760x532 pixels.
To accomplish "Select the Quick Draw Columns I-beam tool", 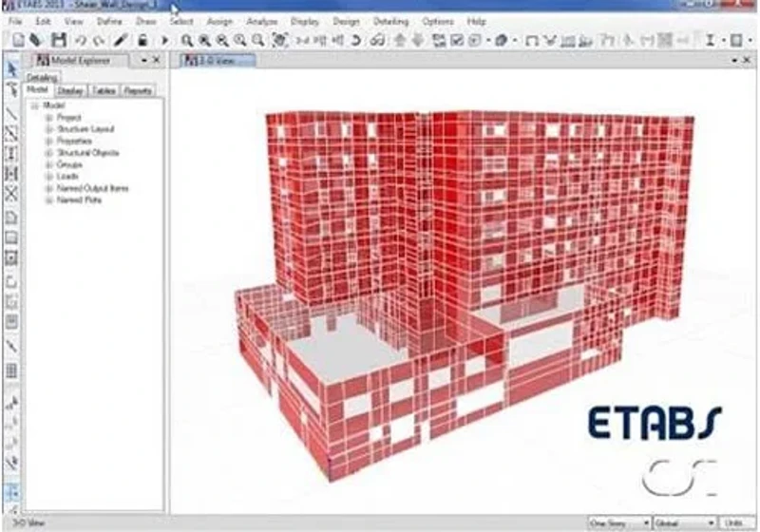I will [x=11, y=154].
